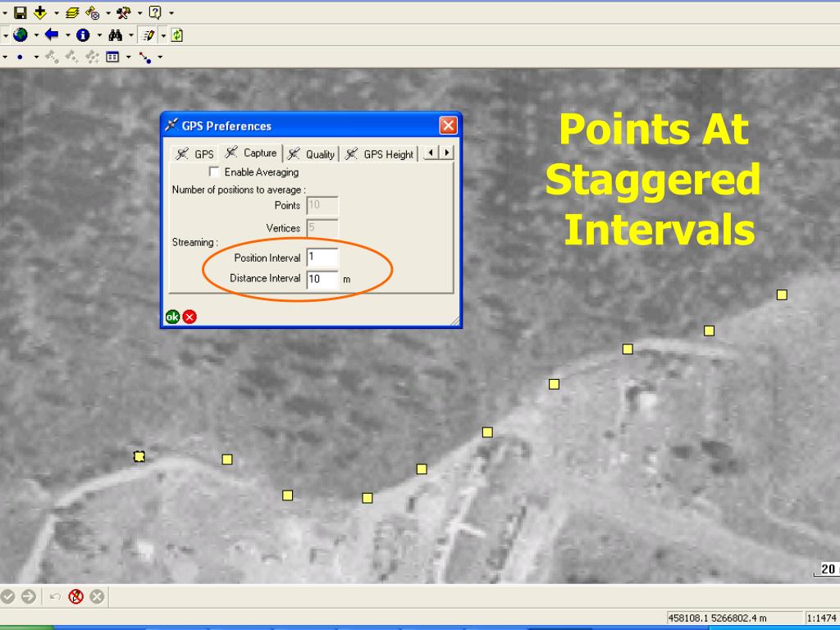Click the Distance Interval input field
This screenshot has height=630, width=840.
pyautogui.click(x=322, y=279)
